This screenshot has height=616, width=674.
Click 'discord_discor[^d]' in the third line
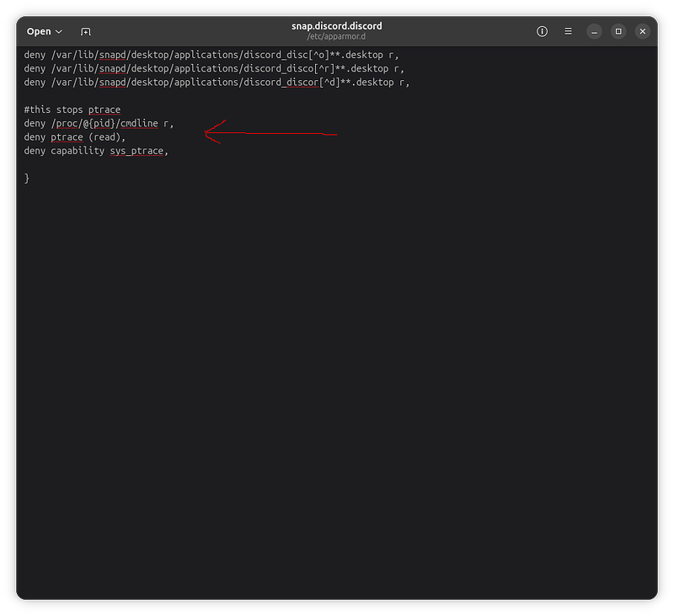292,82
